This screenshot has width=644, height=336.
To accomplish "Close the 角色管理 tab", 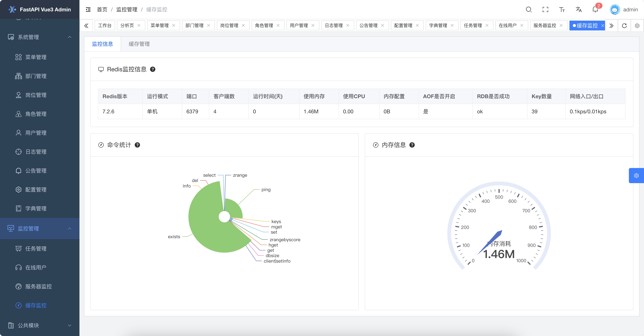I will point(278,26).
